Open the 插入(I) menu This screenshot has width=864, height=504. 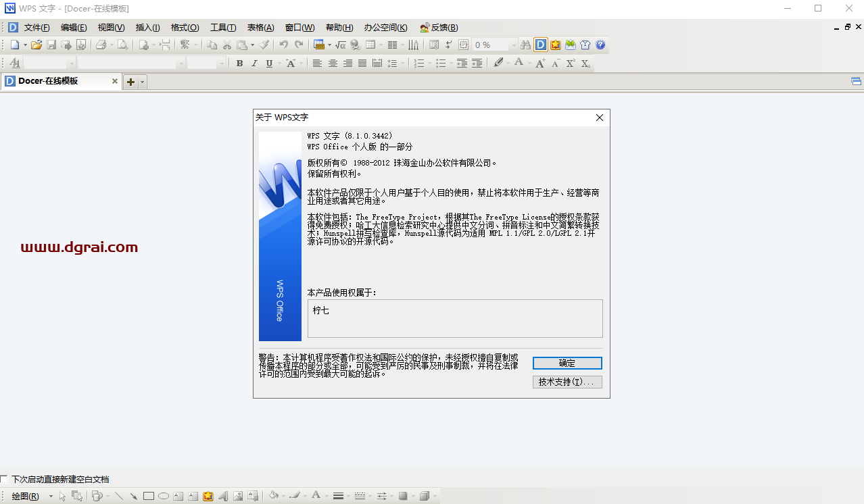point(147,28)
